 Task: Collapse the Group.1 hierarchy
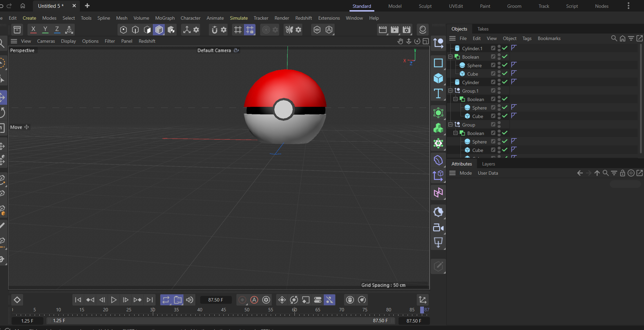pyautogui.click(x=450, y=91)
